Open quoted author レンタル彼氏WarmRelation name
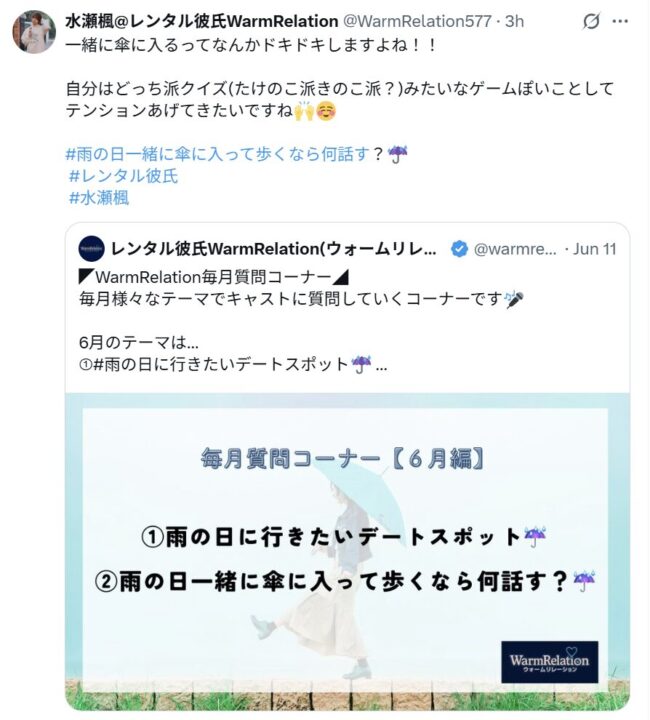 274,249
